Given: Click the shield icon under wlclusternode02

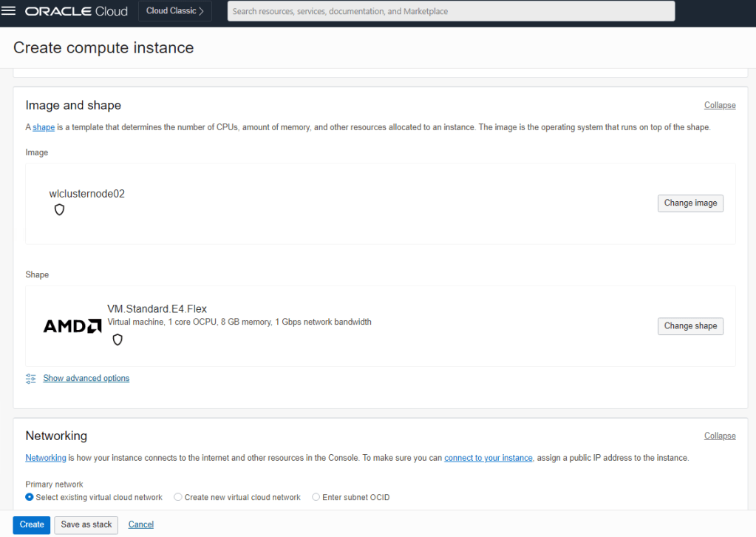Looking at the screenshot, I should coord(60,210).
